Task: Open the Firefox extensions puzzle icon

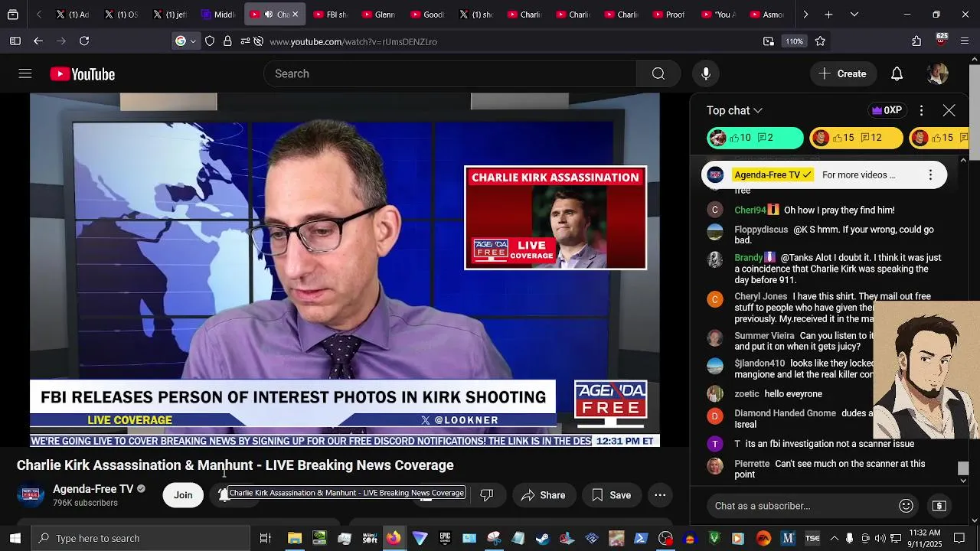Action: click(916, 41)
